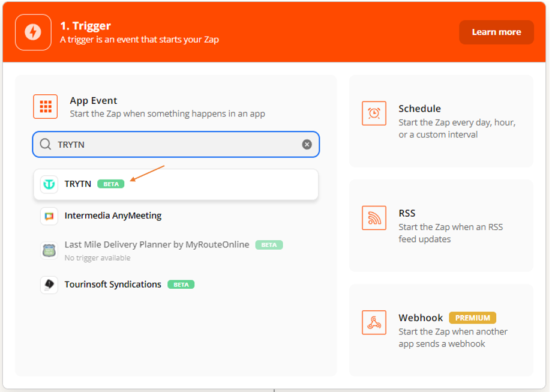
Task: Click the BETA badge beside Tourinsoft Syndications
Action: [181, 285]
